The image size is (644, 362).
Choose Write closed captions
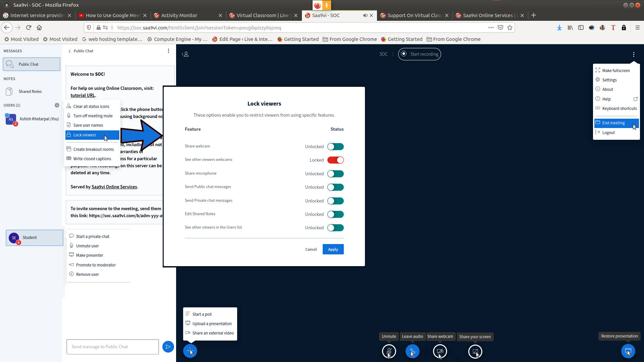(x=92, y=159)
